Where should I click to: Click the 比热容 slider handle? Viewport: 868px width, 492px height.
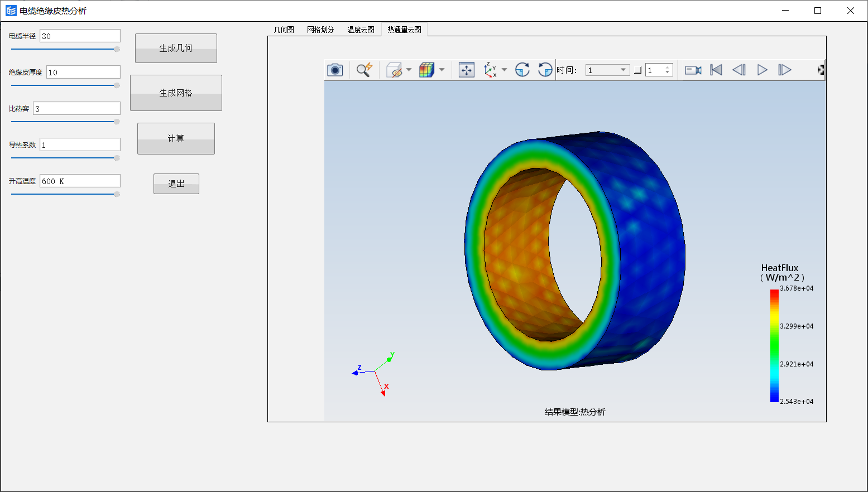[x=117, y=122]
